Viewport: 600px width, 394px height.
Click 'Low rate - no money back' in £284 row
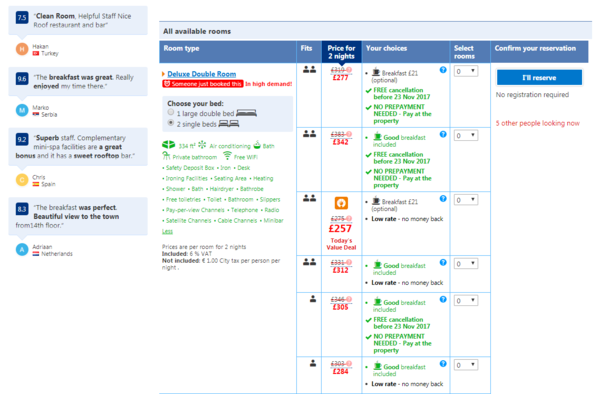(407, 384)
